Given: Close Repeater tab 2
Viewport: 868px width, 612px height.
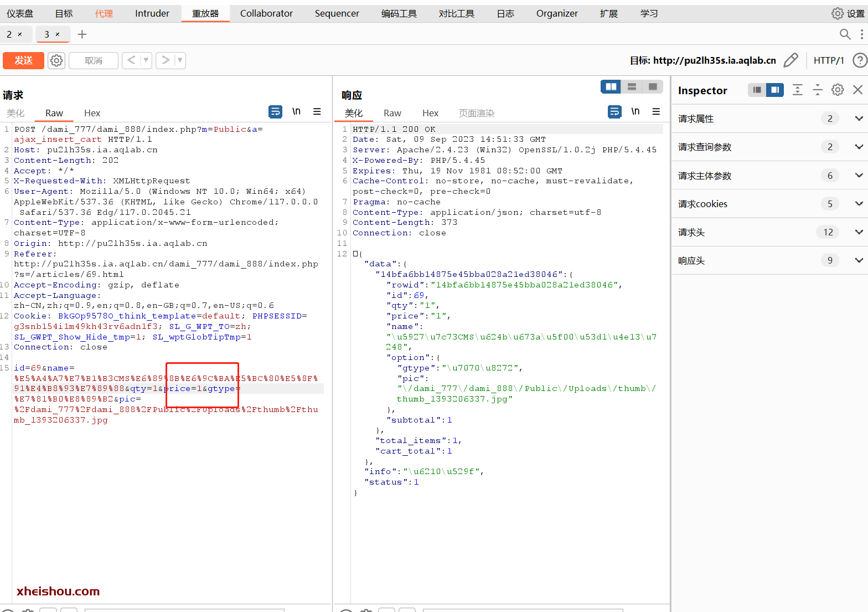Looking at the screenshot, I should click(x=20, y=34).
